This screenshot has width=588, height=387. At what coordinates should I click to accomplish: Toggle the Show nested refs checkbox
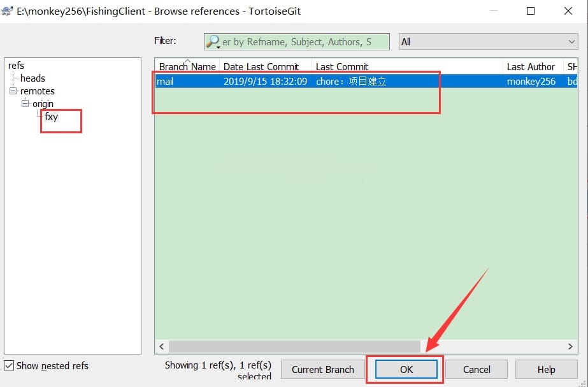pos(9,365)
